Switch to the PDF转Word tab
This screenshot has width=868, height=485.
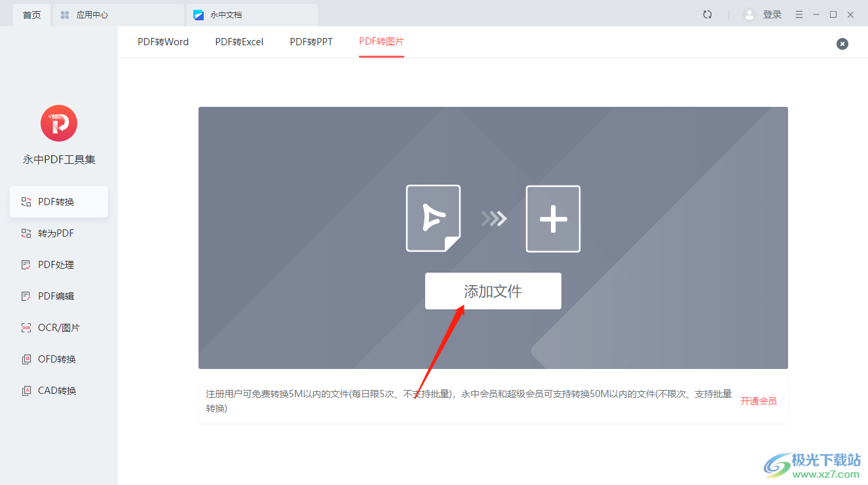[163, 42]
